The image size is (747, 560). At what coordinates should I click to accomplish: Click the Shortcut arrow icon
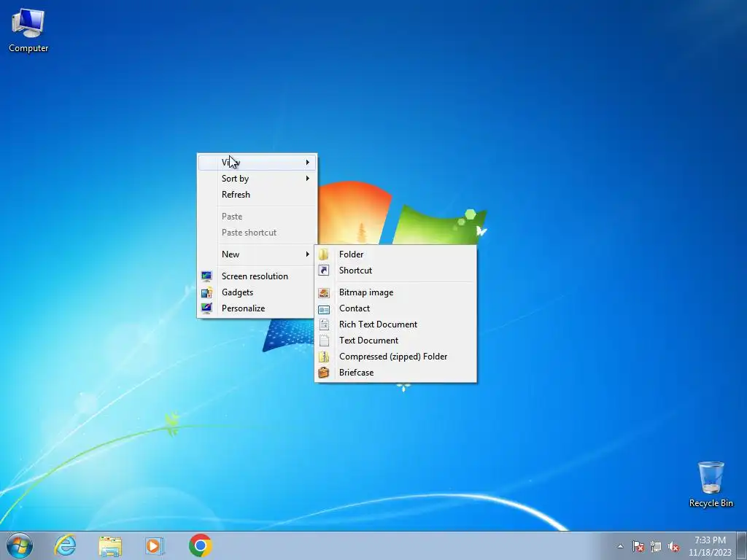pos(323,271)
